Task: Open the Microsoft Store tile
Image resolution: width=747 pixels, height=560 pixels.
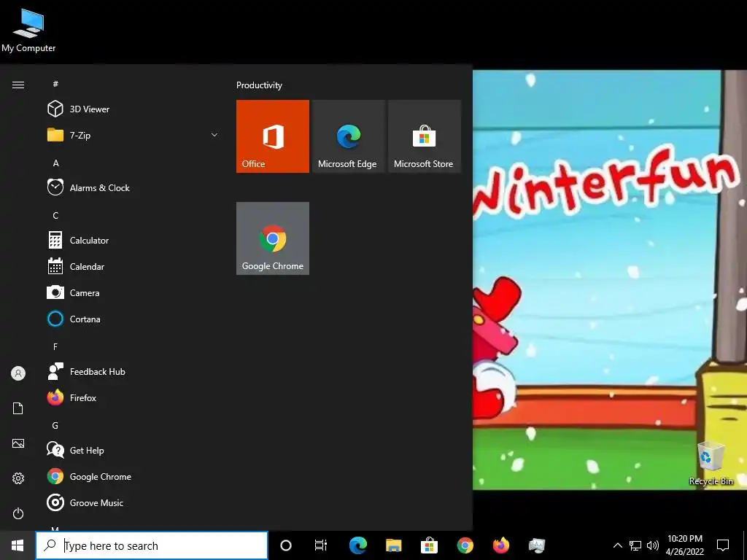Action: (x=425, y=136)
